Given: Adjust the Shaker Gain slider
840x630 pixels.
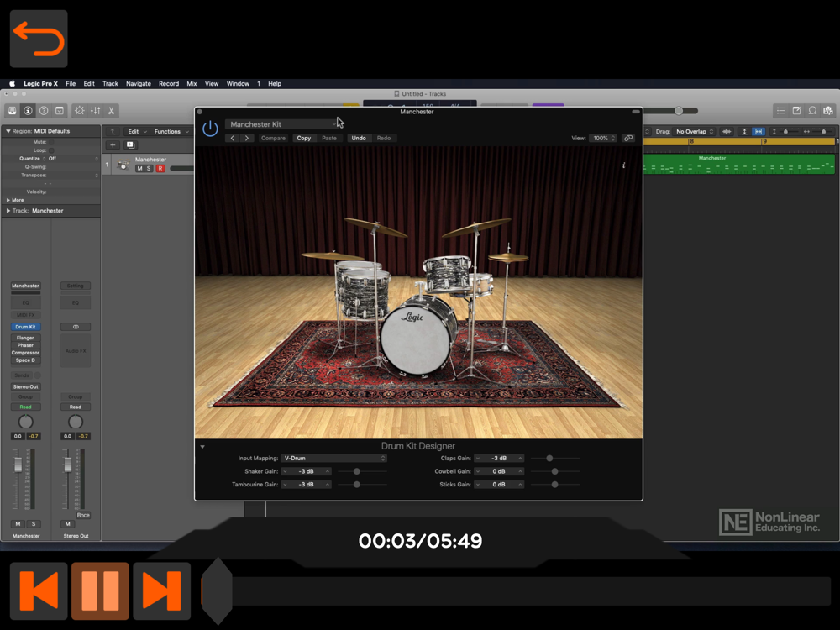Looking at the screenshot, I should coord(357,471).
